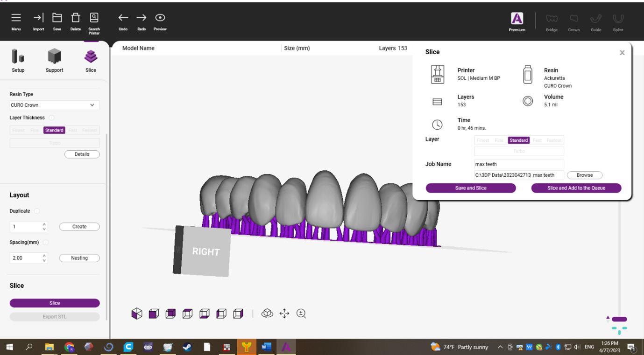Select Fastest layer thickness in left panel
Image resolution: width=644 pixels, height=355 pixels.
pos(90,130)
